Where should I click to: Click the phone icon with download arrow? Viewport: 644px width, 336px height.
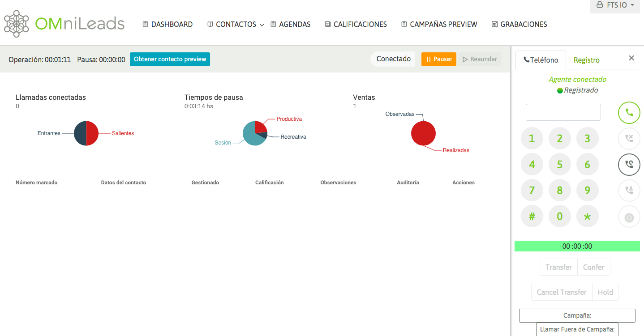(629, 191)
